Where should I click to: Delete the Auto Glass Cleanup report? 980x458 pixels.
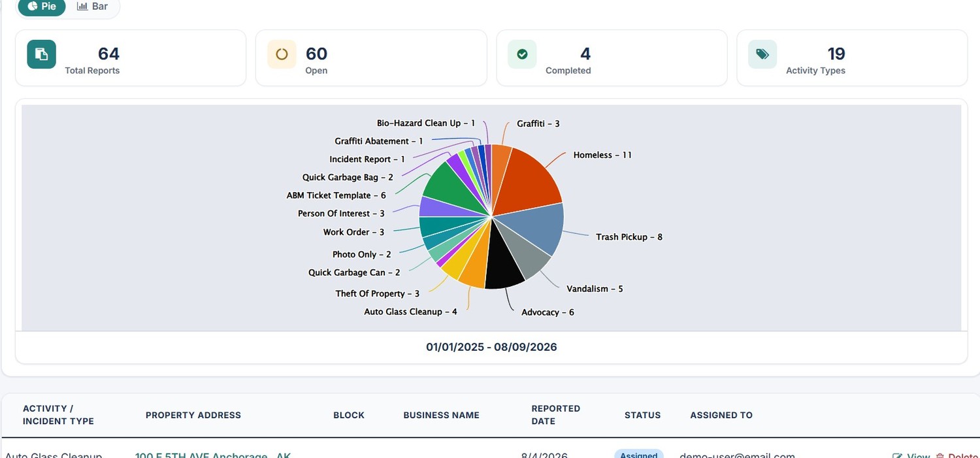click(957, 455)
